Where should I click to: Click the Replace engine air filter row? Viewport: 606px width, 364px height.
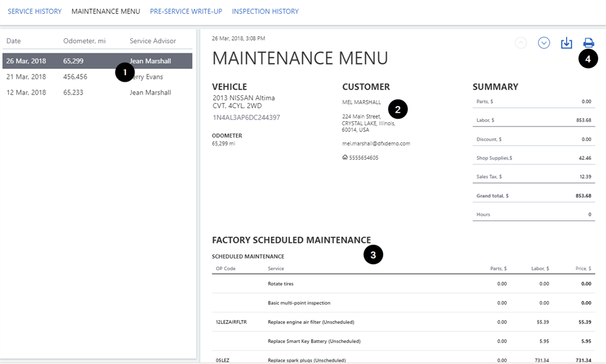coord(311,322)
